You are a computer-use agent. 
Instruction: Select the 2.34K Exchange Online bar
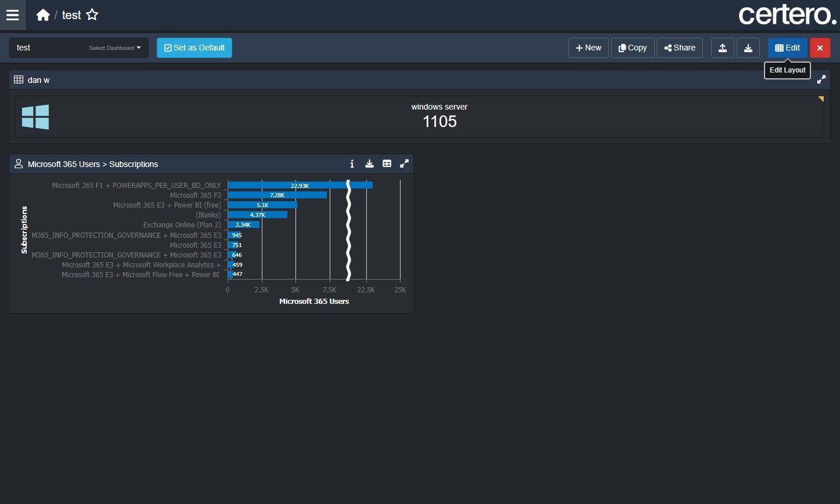(243, 225)
